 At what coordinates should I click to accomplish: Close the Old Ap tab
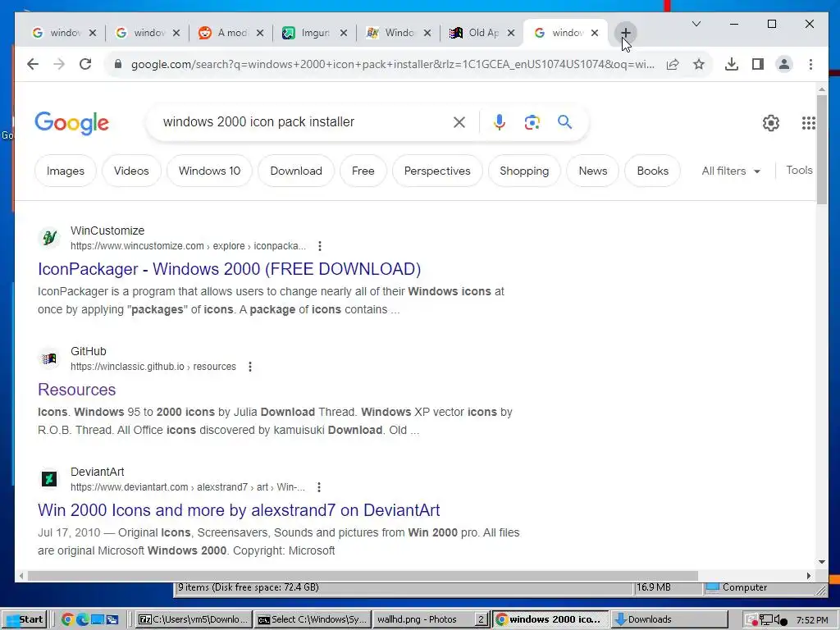[511, 33]
